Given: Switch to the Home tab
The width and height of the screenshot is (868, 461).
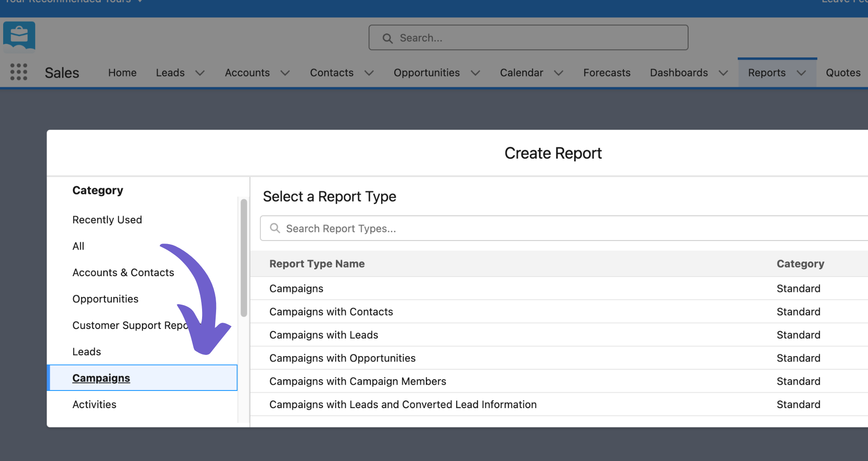Looking at the screenshot, I should [122, 73].
